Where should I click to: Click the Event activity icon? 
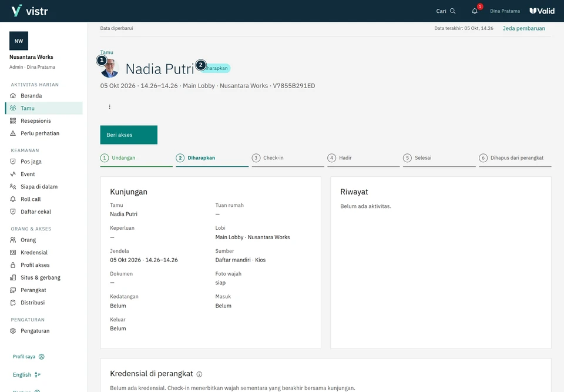click(13, 174)
